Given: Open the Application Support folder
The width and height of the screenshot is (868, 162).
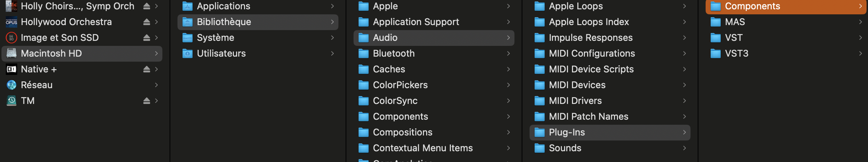Looking at the screenshot, I should click(416, 22).
